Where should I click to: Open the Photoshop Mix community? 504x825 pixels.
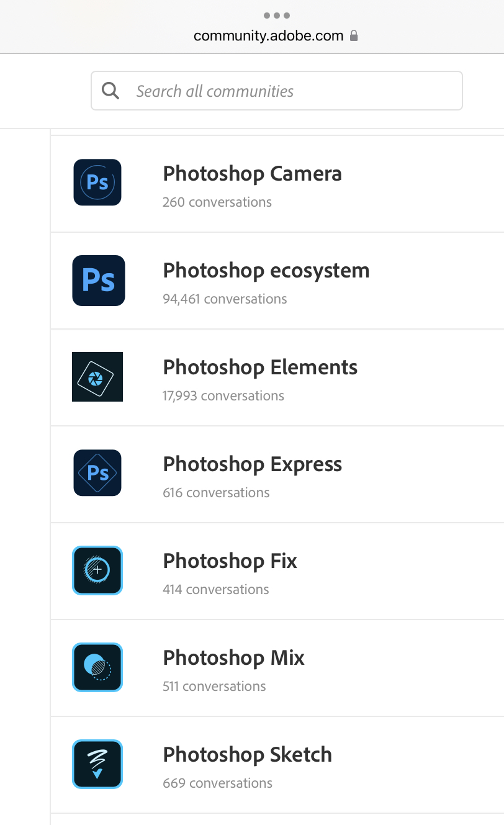(233, 658)
